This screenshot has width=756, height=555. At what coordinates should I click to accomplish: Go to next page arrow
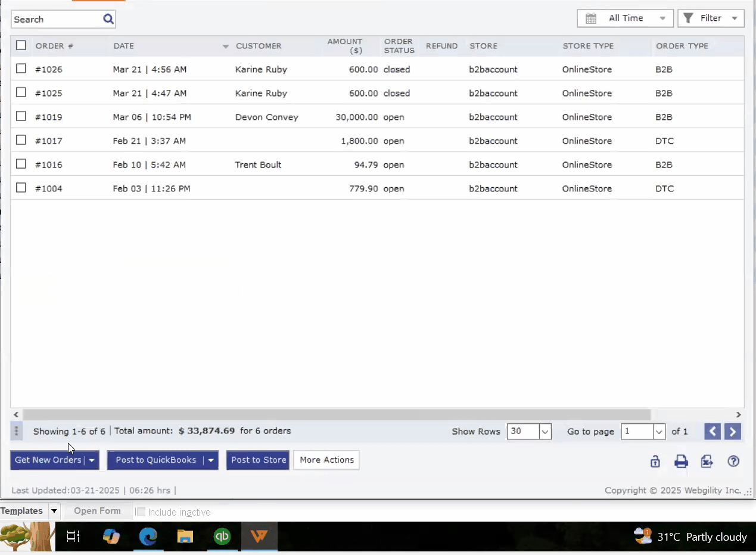(733, 432)
